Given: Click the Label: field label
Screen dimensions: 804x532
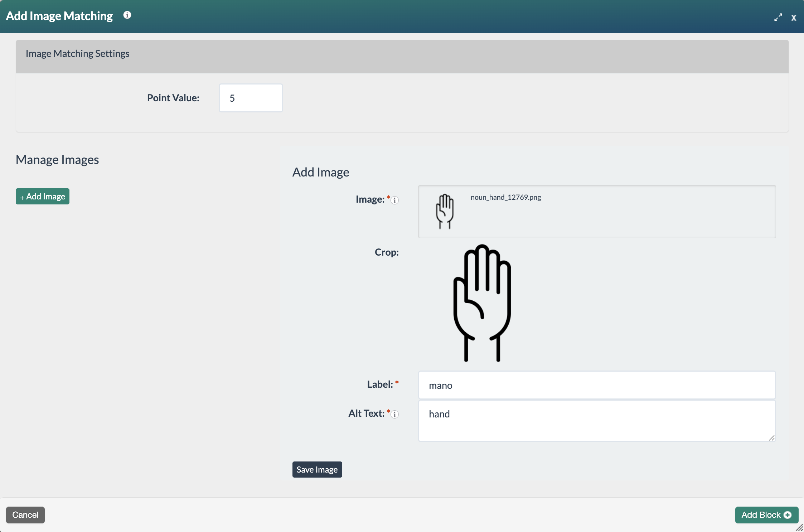Looking at the screenshot, I should (x=380, y=384).
